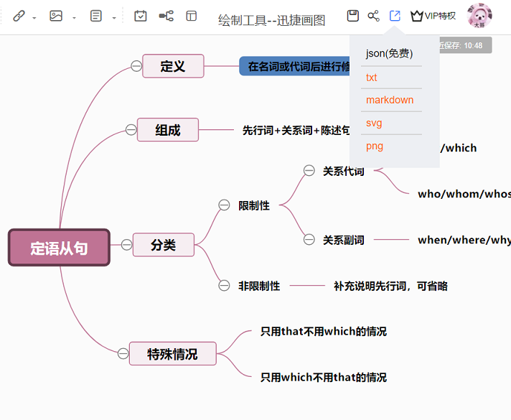511x420 pixels.
Task: Select the 限制性 node text
Action: point(254,205)
